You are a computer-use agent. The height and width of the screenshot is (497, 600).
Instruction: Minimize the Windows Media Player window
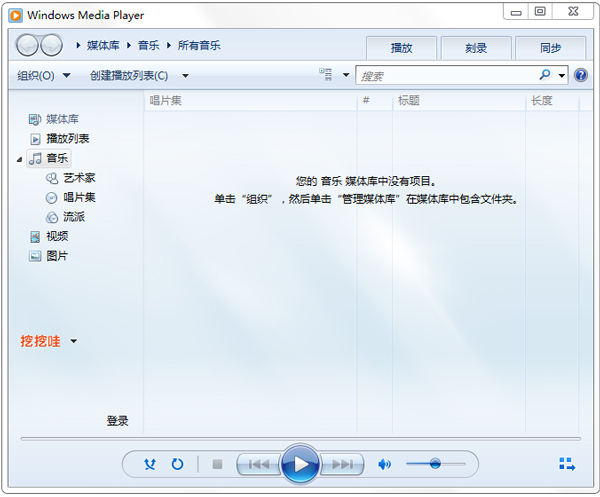tap(516, 12)
